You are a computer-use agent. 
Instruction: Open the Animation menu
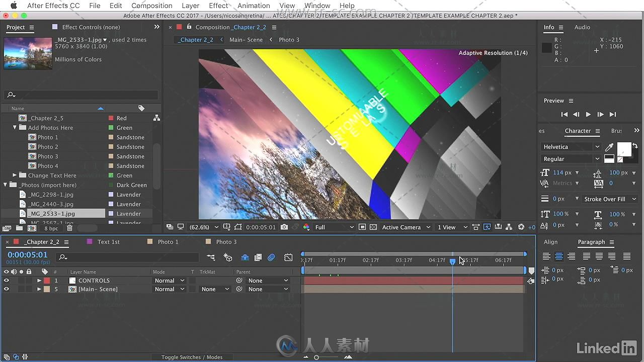point(254,6)
